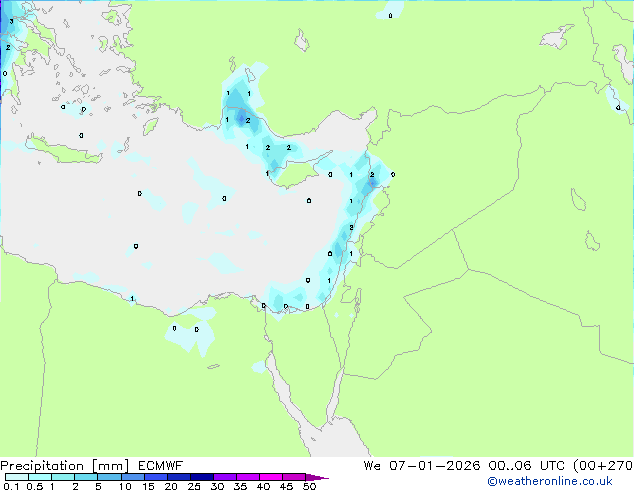Open the weatheronline.co.uk link
634x490 pixels.
pos(550,481)
